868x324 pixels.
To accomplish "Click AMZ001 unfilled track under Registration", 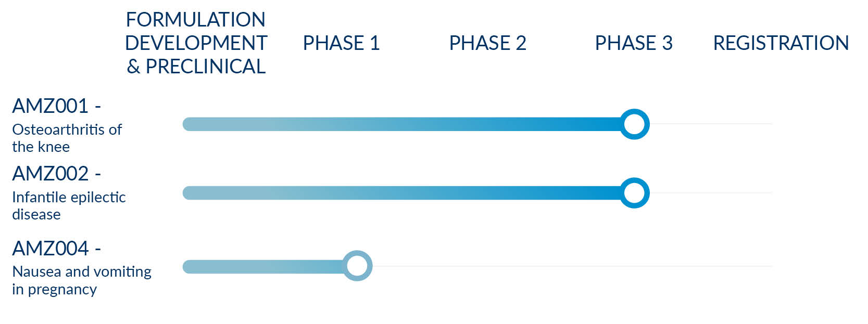I will point(711,124).
